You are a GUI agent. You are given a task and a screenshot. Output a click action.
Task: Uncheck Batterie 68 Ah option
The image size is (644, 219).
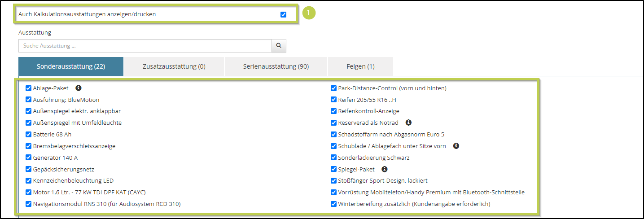tap(29, 134)
